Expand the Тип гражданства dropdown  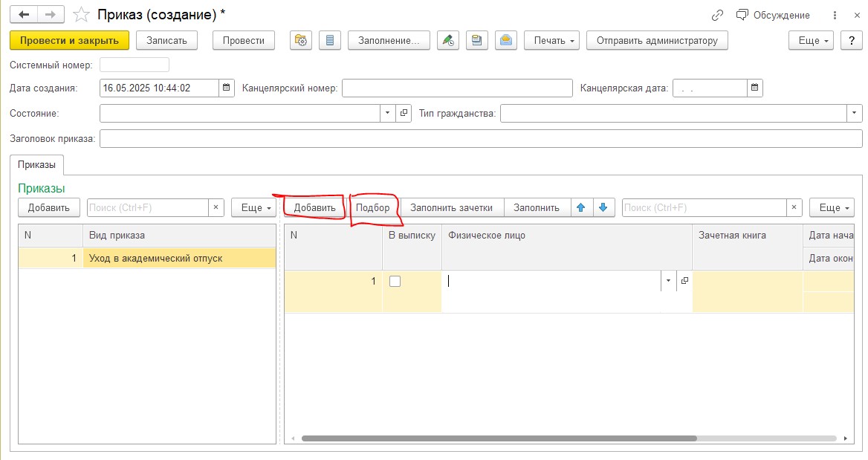click(854, 114)
